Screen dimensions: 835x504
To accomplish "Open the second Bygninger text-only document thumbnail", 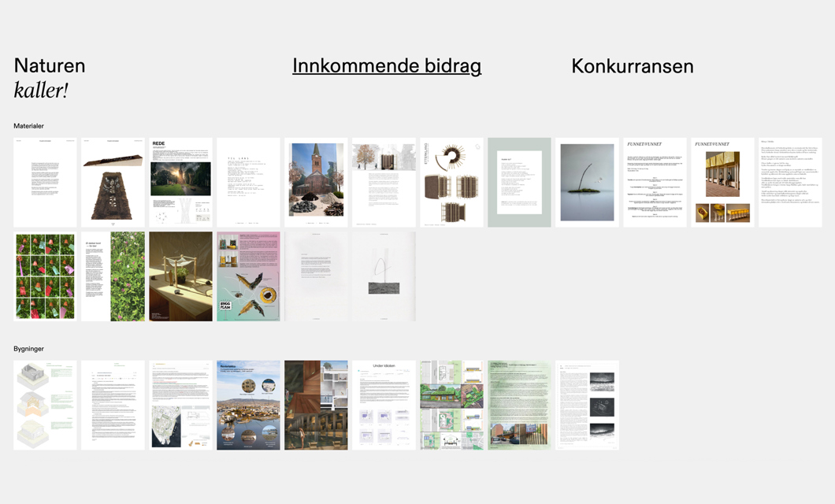I will tap(113, 405).
